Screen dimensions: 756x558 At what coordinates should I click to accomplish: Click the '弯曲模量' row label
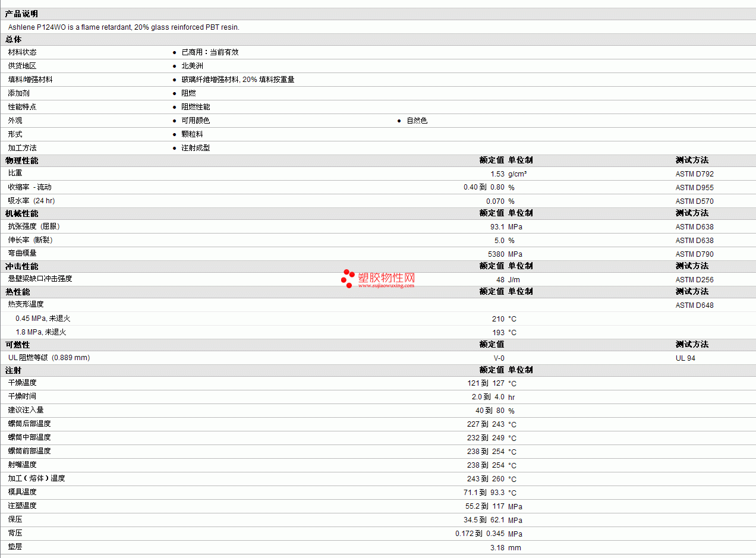coord(22,253)
